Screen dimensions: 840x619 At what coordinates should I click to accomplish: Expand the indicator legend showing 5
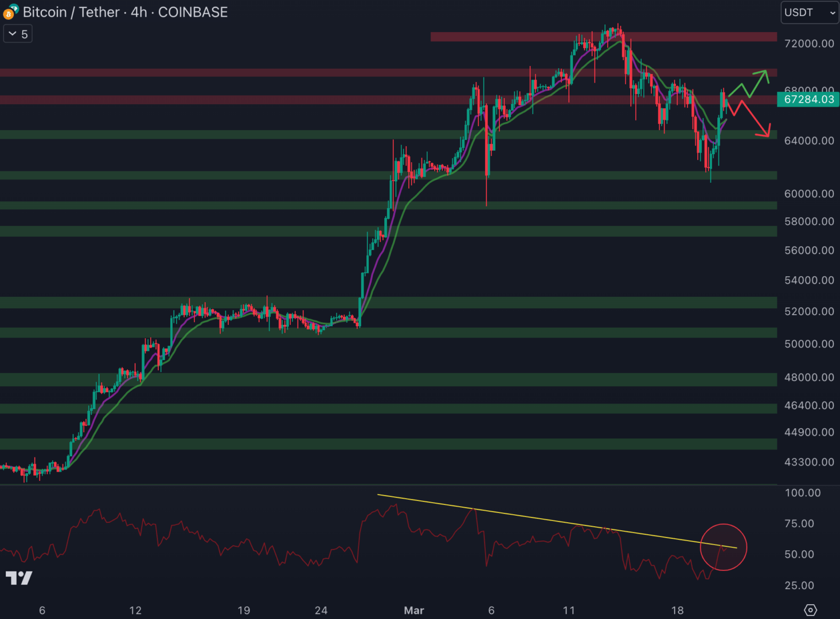click(18, 34)
